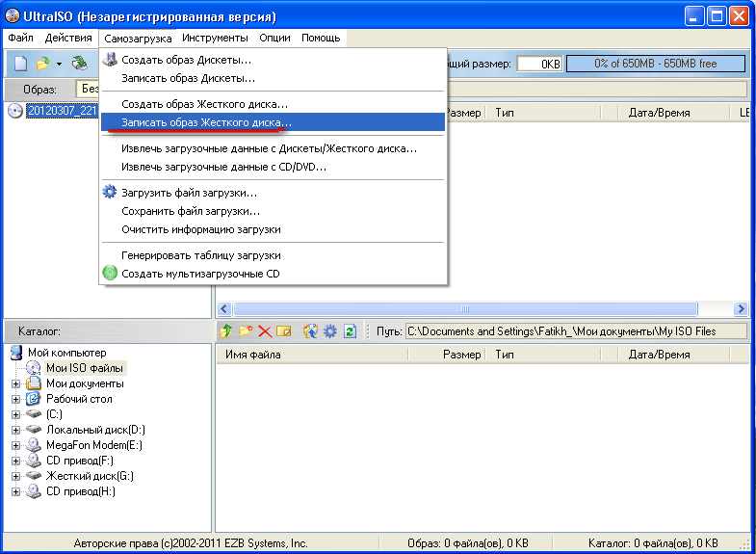This screenshot has height=554, width=756.
Task: Click the green refresh icon in catalog toolbar
Action: [350, 331]
